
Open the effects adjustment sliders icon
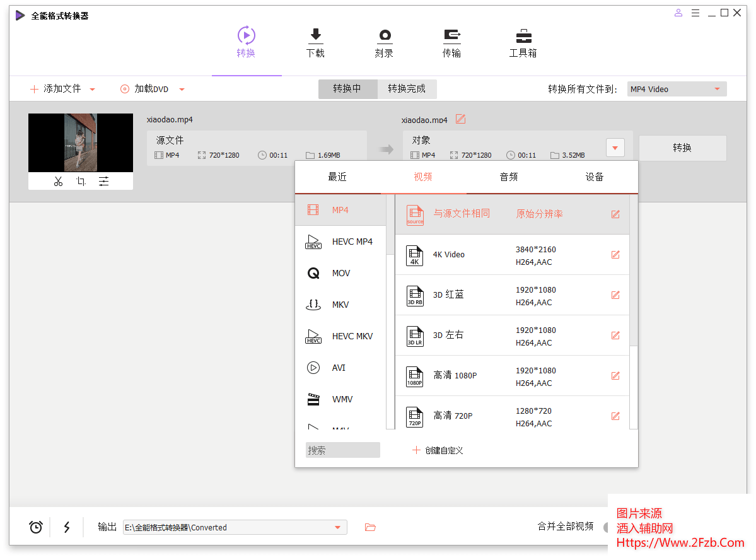pos(103,182)
